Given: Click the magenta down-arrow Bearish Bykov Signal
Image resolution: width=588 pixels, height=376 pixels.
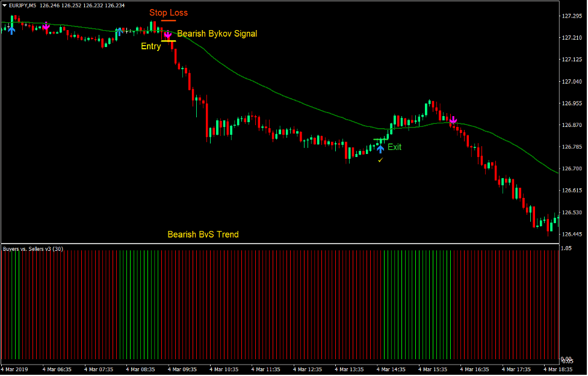Looking at the screenshot, I should (167, 35).
